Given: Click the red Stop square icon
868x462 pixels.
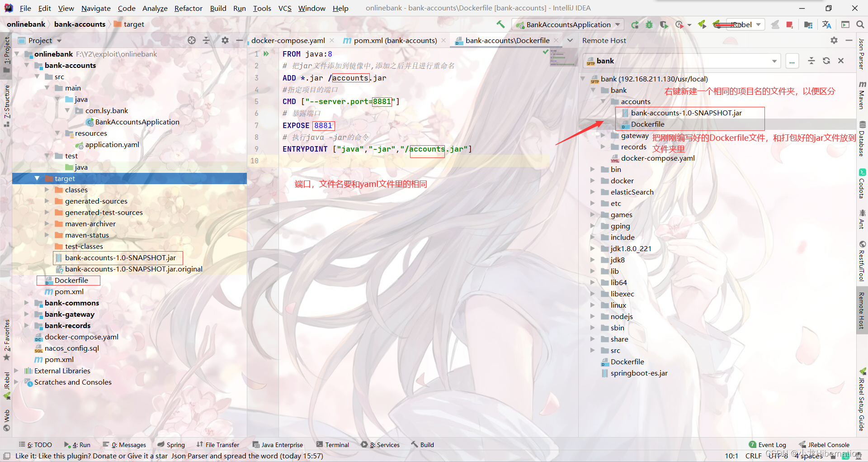Looking at the screenshot, I should coord(789,24).
